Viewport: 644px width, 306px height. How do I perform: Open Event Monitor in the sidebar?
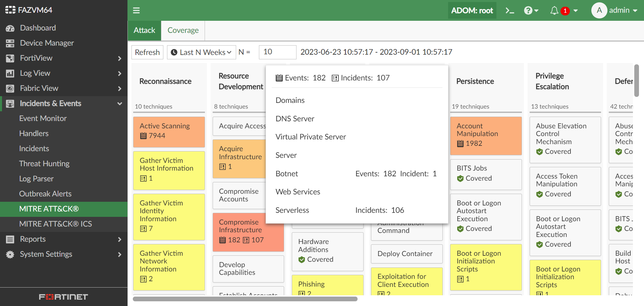click(x=43, y=118)
